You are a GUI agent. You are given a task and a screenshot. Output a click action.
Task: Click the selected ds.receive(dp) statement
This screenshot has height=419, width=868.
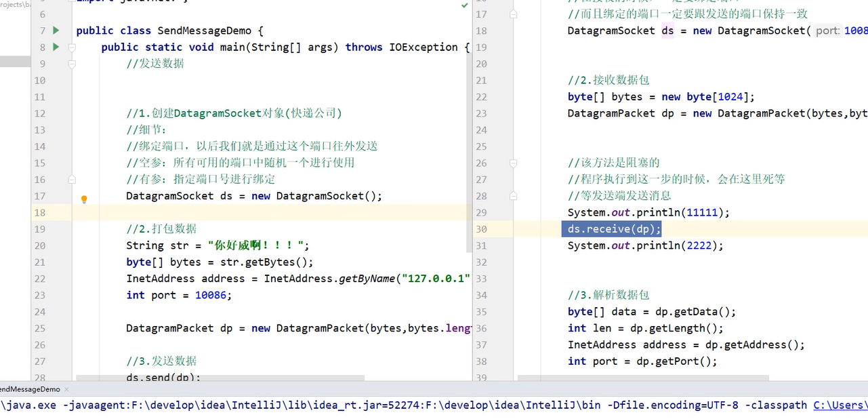(x=611, y=228)
